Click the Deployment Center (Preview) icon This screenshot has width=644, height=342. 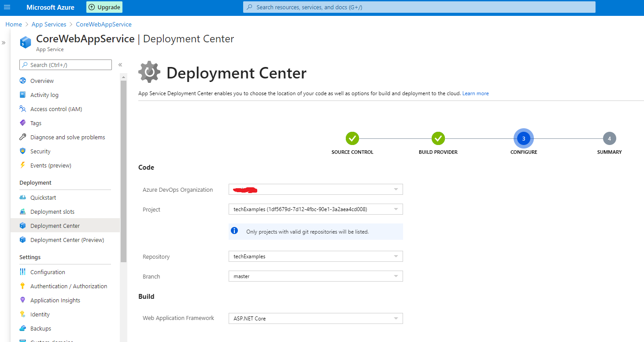pyautogui.click(x=23, y=240)
